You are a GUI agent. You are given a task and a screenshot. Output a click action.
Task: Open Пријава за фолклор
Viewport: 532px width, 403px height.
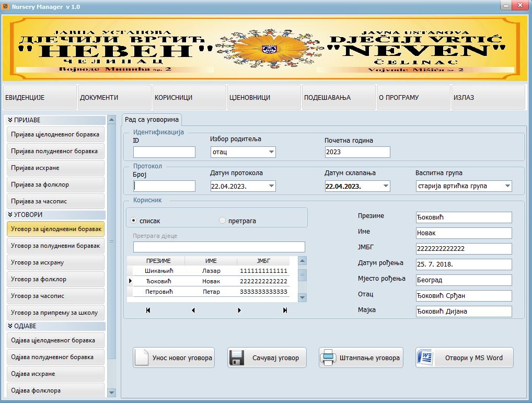[55, 184]
